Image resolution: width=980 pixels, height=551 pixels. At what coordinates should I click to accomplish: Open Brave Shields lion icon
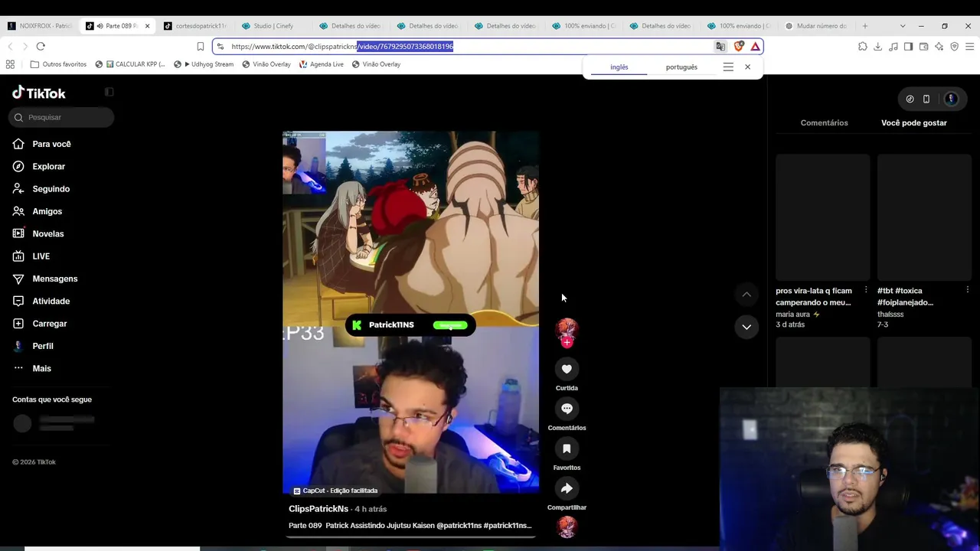coord(739,47)
